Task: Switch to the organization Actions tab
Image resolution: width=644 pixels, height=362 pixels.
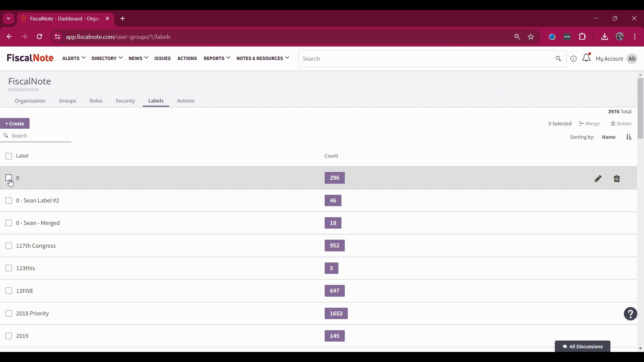Action: [x=185, y=101]
